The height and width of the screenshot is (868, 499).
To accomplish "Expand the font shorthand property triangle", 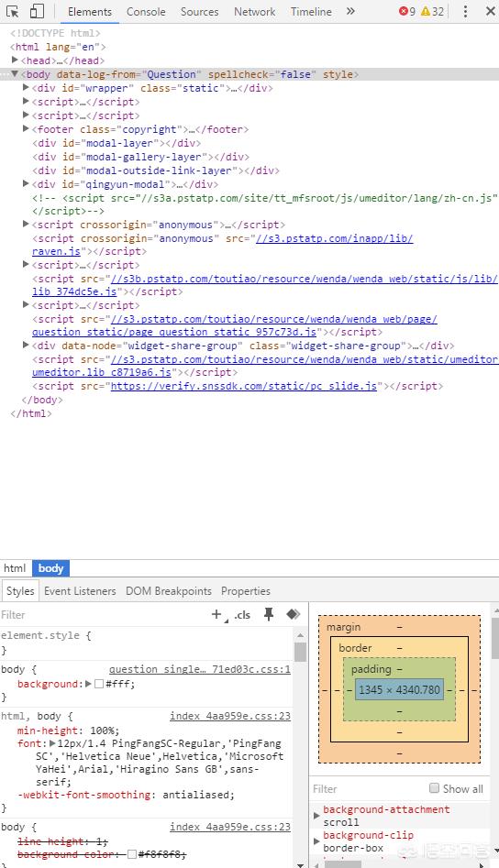I will coord(52,743).
